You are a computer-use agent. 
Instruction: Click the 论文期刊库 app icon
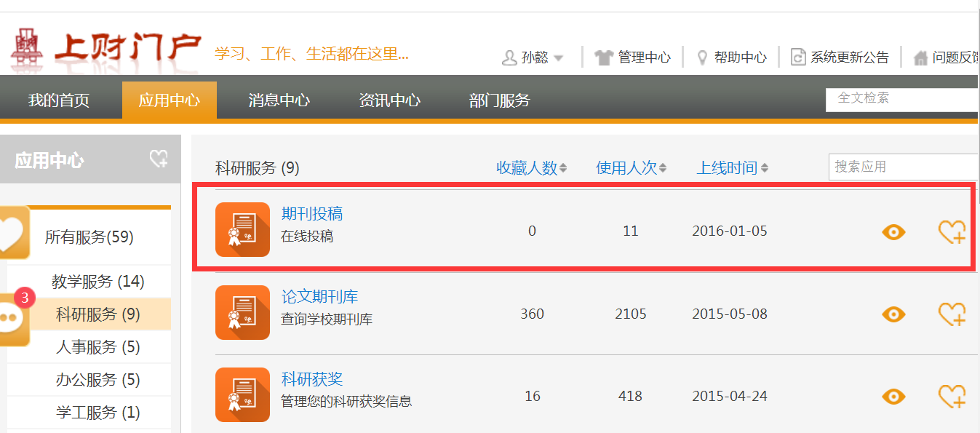pos(242,313)
